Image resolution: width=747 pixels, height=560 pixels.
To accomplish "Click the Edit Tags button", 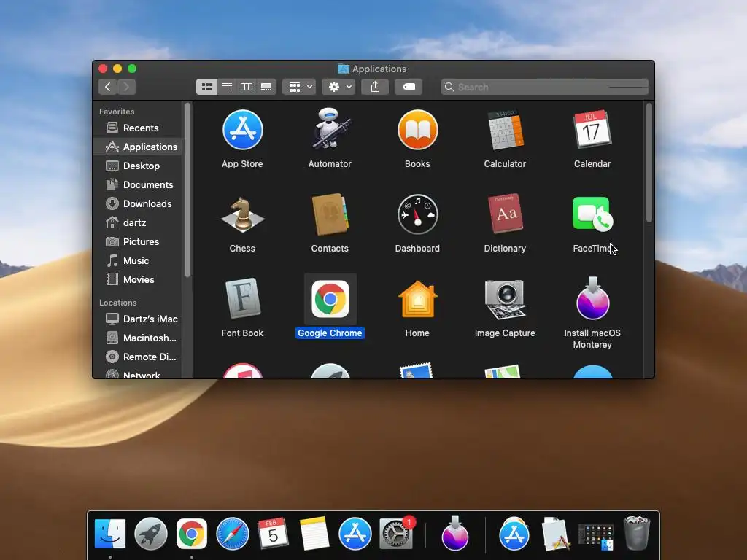I will coord(409,87).
